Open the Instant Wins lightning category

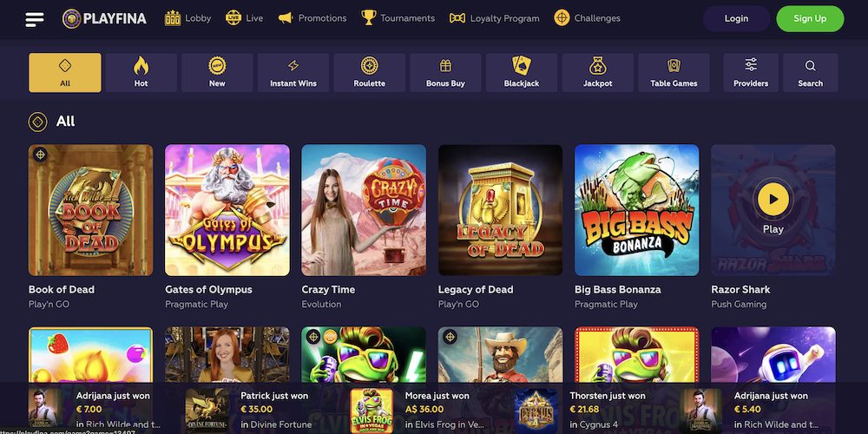pyautogui.click(x=293, y=73)
